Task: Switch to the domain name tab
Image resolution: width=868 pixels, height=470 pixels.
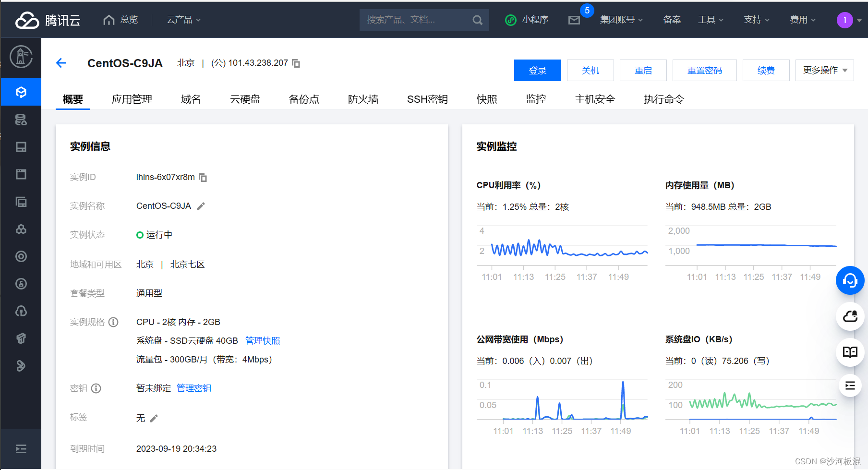Action: point(191,99)
